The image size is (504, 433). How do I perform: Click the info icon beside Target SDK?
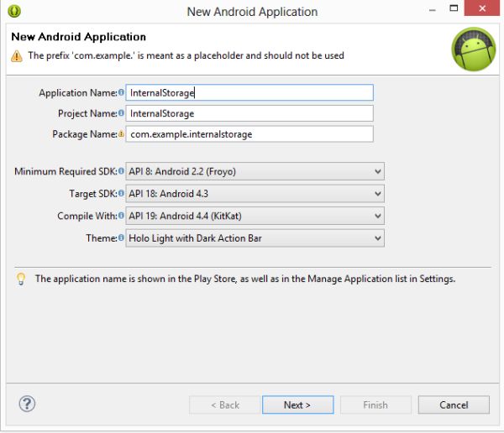tap(122, 194)
